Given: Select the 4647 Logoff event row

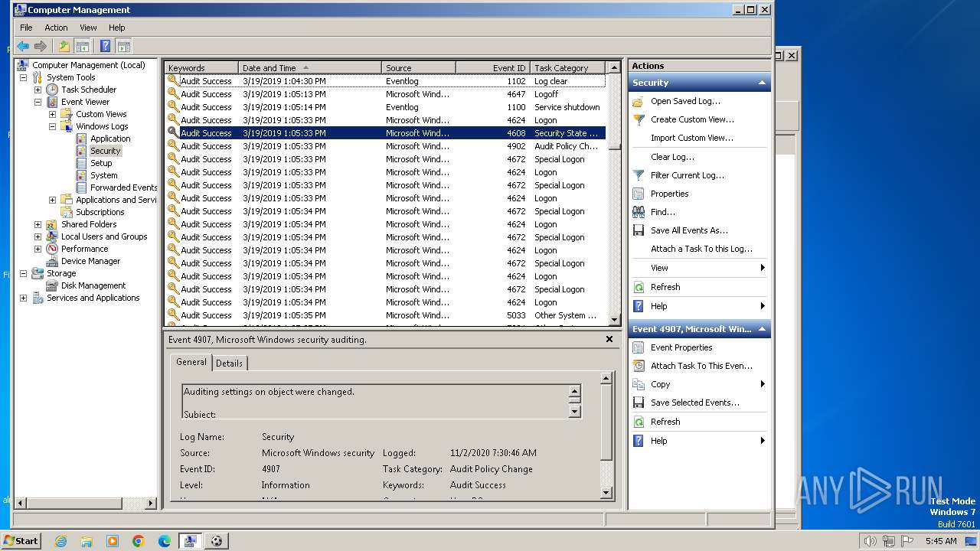Looking at the screenshot, I should click(386, 94).
